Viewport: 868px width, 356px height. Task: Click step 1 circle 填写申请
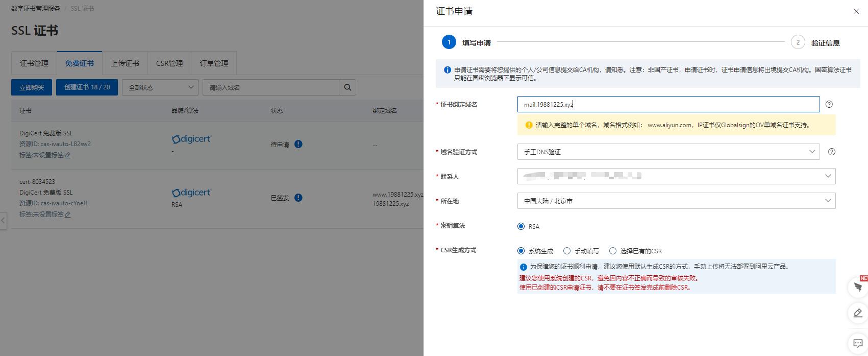tap(449, 42)
